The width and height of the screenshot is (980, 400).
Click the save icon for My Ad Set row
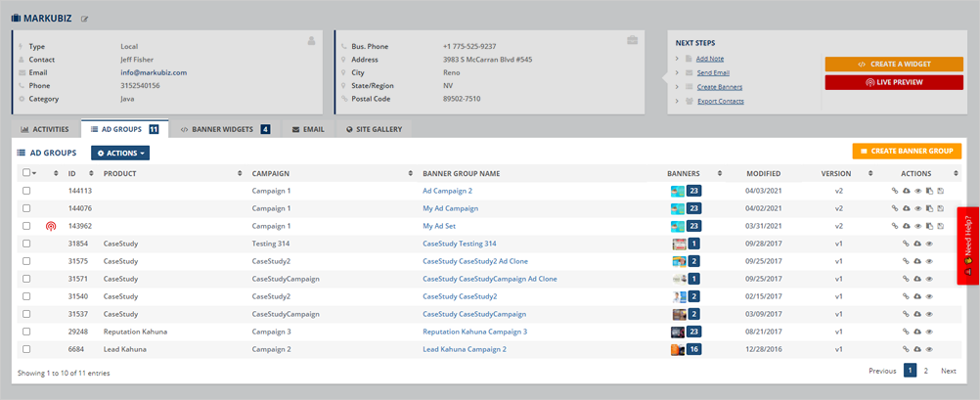(x=941, y=226)
